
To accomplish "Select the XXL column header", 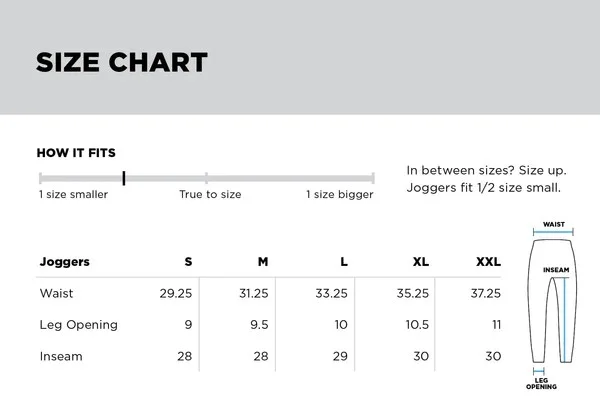I will pyautogui.click(x=488, y=262).
